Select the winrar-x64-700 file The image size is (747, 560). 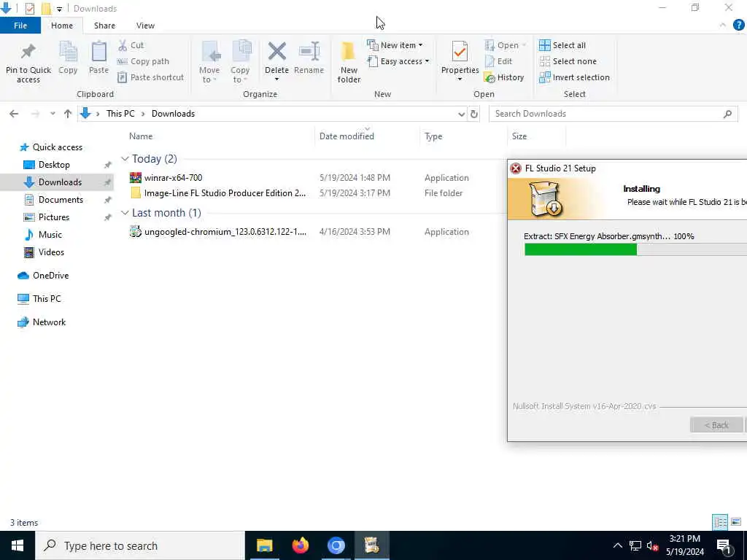tap(174, 178)
